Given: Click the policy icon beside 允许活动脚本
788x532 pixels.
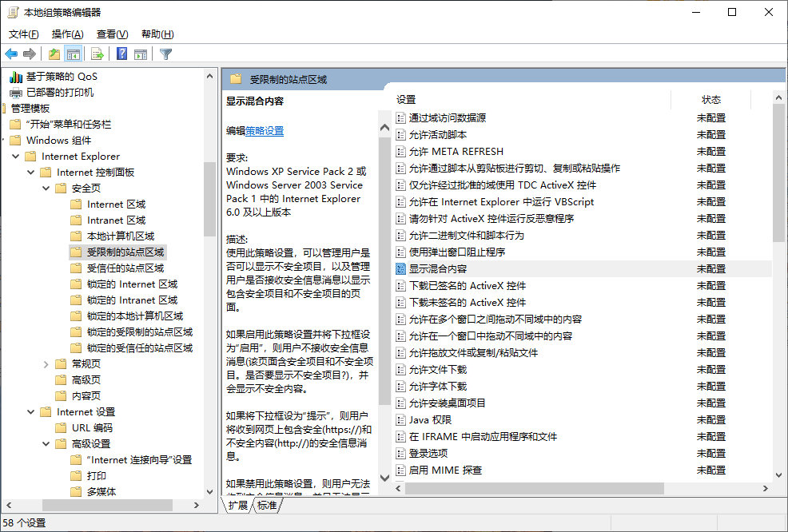Looking at the screenshot, I should [400, 135].
